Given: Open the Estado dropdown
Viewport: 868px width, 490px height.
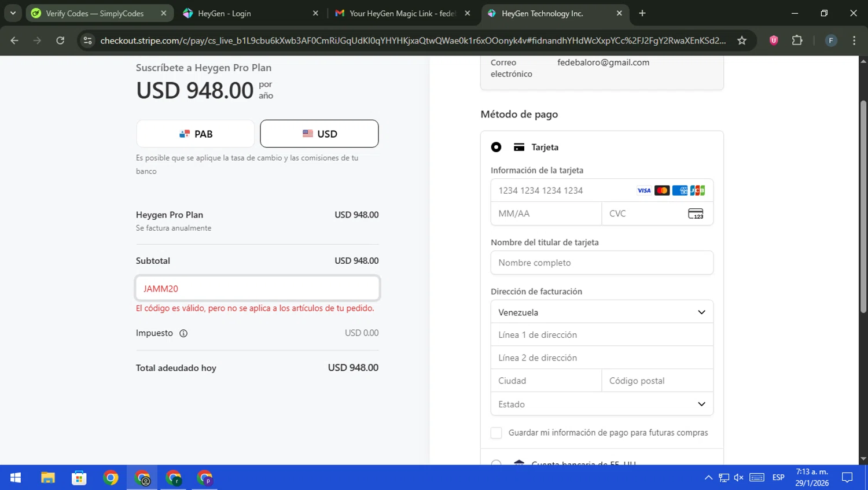Looking at the screenshot, I should (x=602, y=404).
